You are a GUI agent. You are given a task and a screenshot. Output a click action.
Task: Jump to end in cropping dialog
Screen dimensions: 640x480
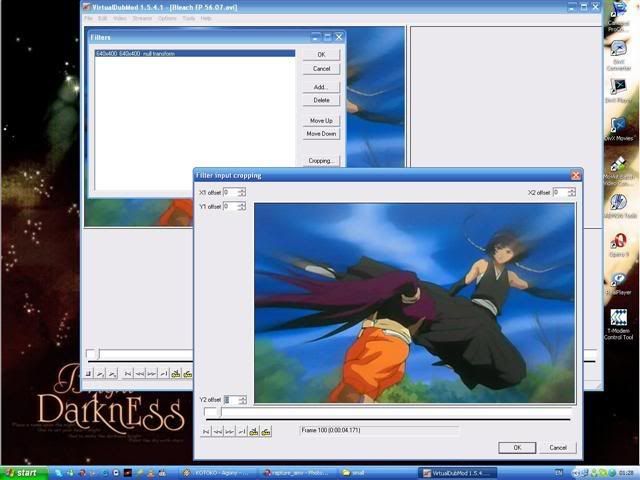click(242, 431)
